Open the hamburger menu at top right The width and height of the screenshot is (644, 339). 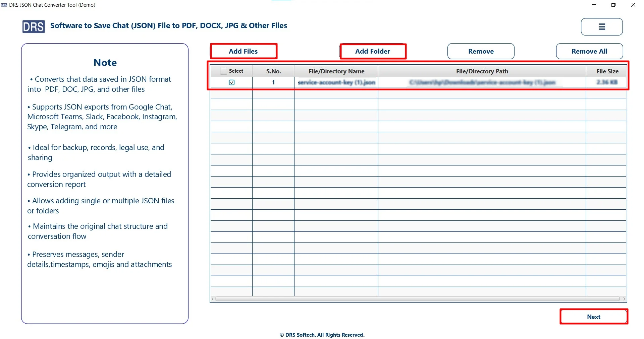pyautogui.click(x=601, y=27)
